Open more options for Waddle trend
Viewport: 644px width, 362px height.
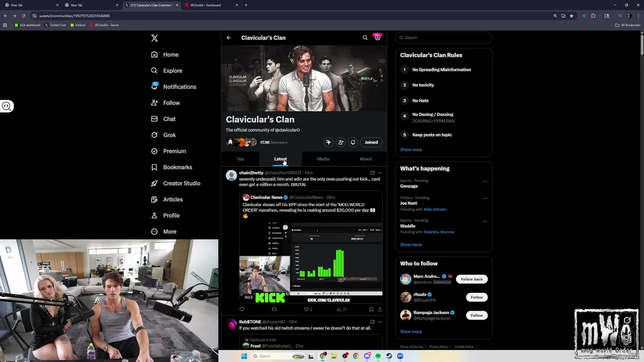tap(485, 221)
